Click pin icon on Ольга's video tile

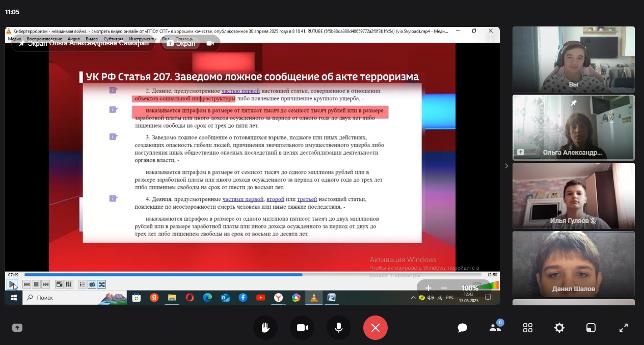[574, 103]
